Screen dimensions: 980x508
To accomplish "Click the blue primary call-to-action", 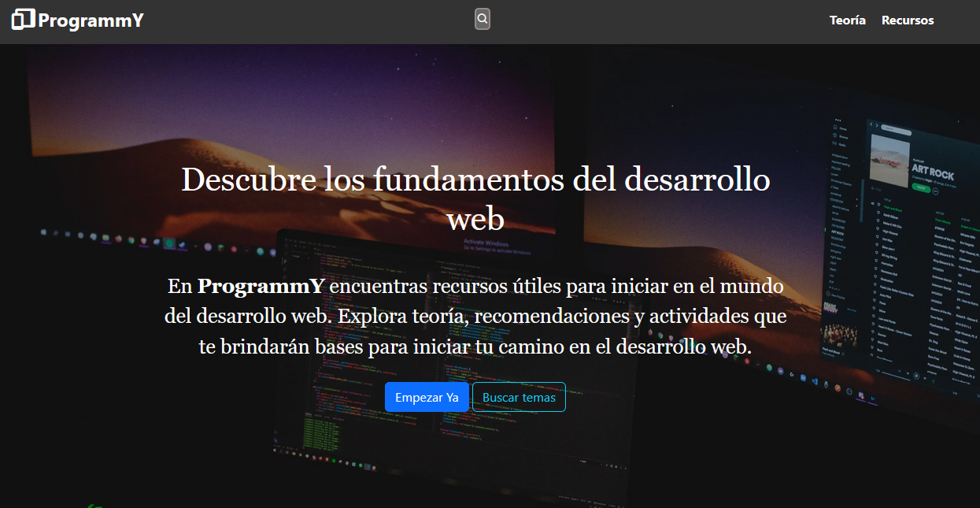I will pyautogui.click(x=427, y=397).
